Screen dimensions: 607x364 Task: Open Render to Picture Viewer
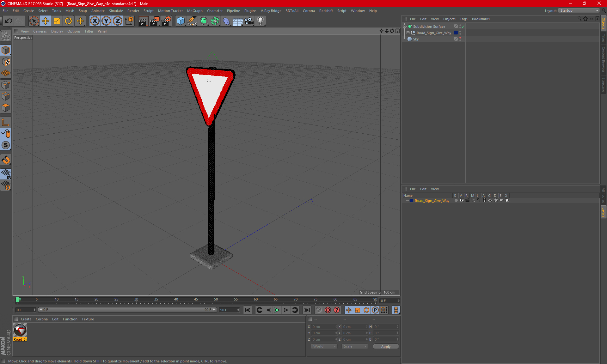click(155, 21)
